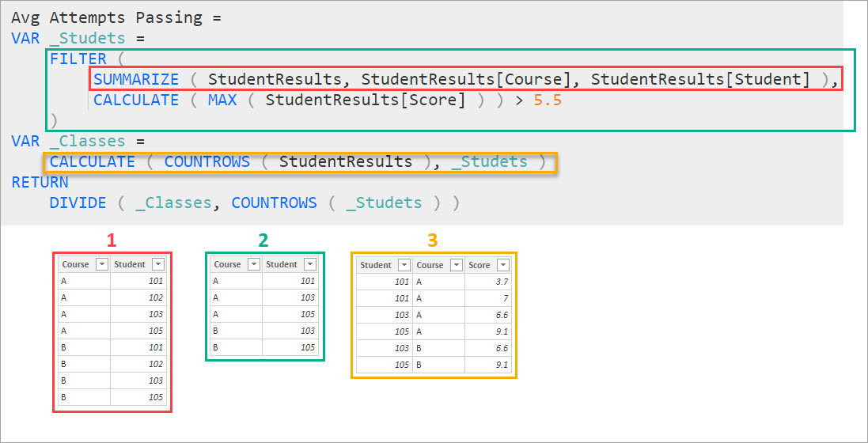Click student 105 in course A row, table 2
This screenshot has height=443, width=868.
[307, 314]
